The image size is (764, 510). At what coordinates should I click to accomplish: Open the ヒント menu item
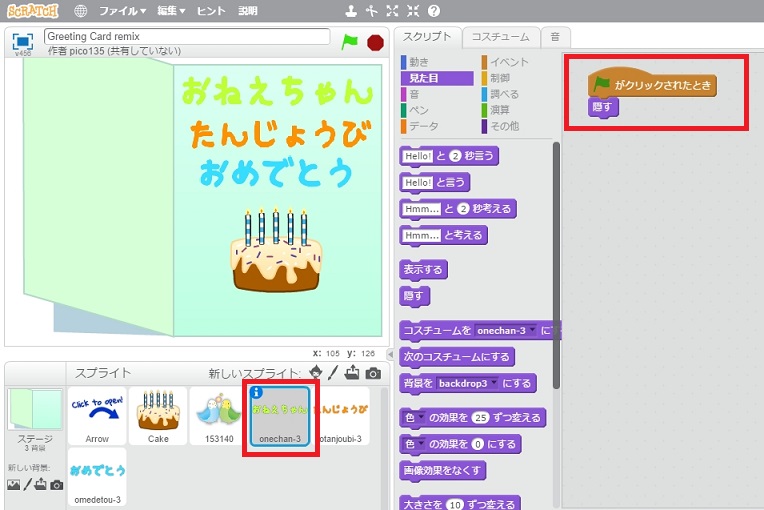pos(211,11)
